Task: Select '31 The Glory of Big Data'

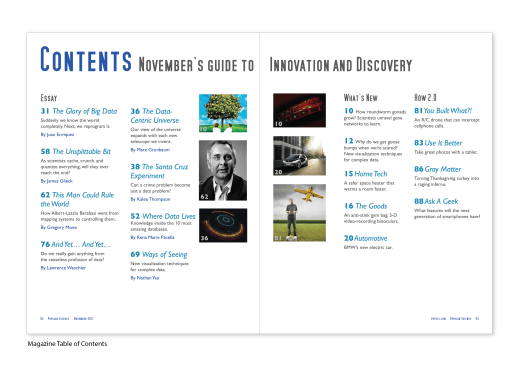Action: coord(79,111)
